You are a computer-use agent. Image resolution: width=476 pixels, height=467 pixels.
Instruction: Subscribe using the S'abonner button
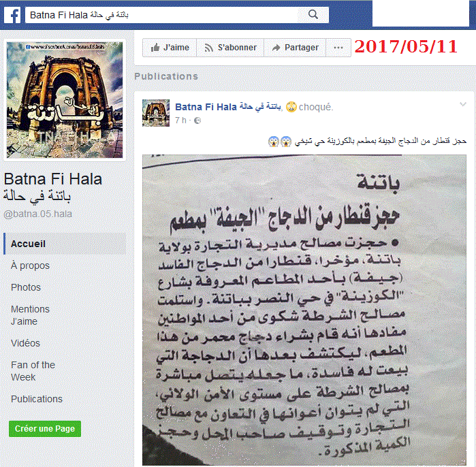(230, 48)
